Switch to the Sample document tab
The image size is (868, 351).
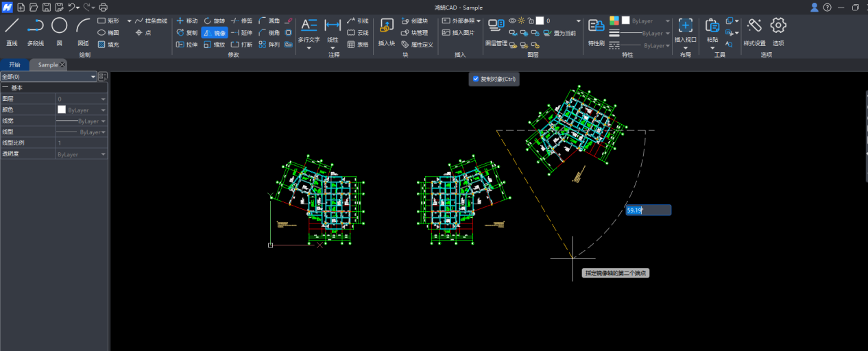[47, 64]
